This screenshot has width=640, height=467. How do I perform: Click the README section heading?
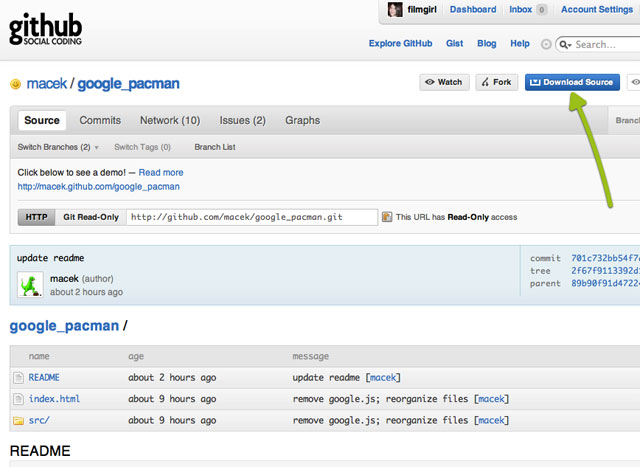click(40, 451)
